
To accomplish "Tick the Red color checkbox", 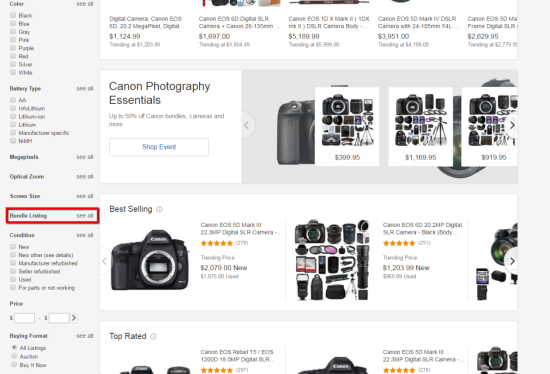I will pos(13,56).
